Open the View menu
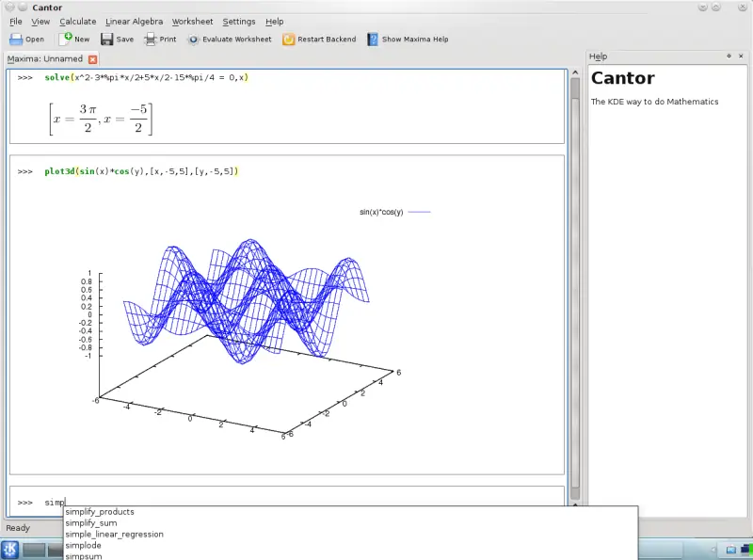This screenshot has height=560, width=753. [40, 22]
